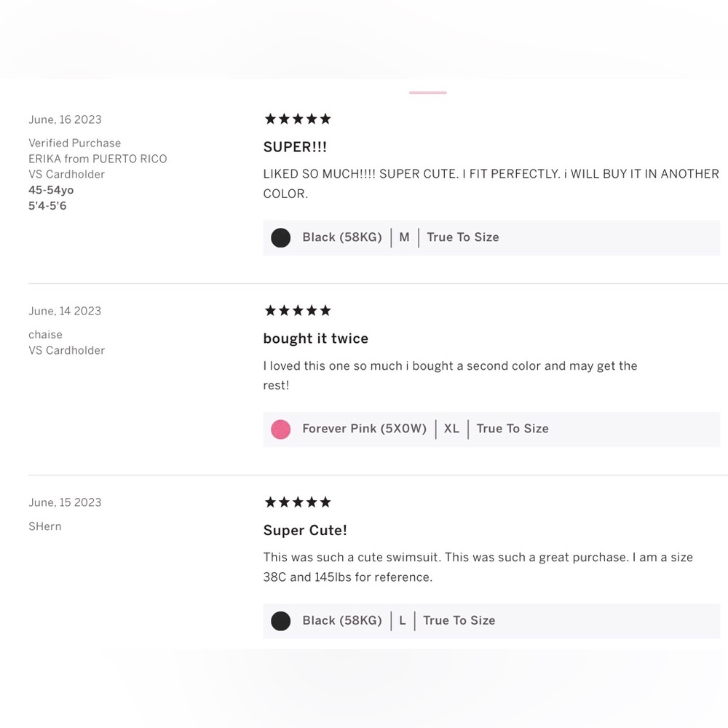Viewport: 728px width, 728px height.
Task: Open the 'Super Cute!' review title
Action: tap(305, 530)
